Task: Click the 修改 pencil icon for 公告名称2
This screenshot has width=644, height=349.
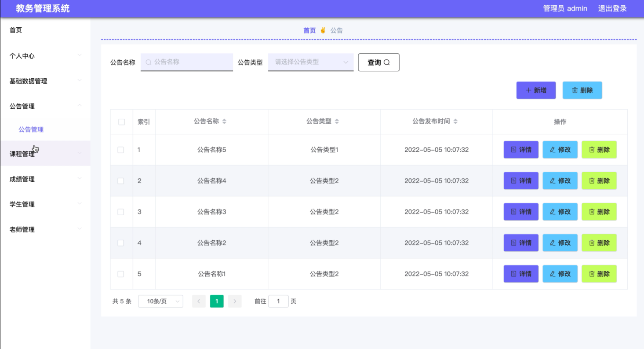Action: click(553, 243)
